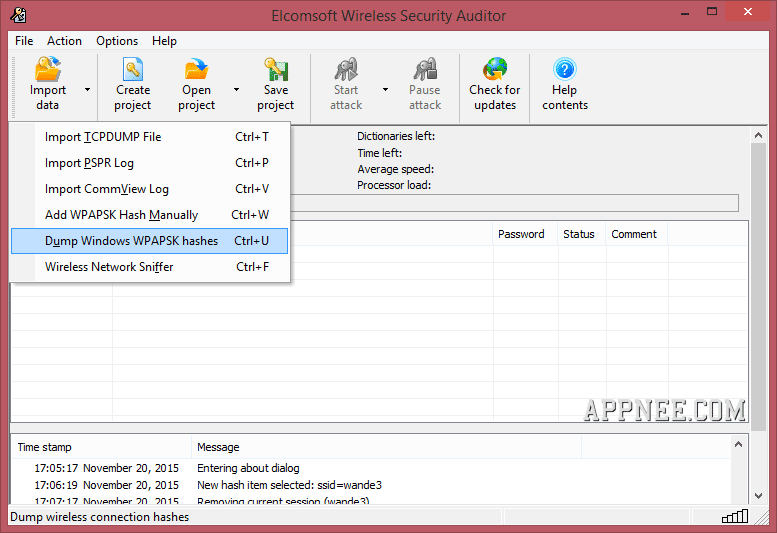Click the Save project icon
Screen dimensions: 777x533
[x=276, y=69]
